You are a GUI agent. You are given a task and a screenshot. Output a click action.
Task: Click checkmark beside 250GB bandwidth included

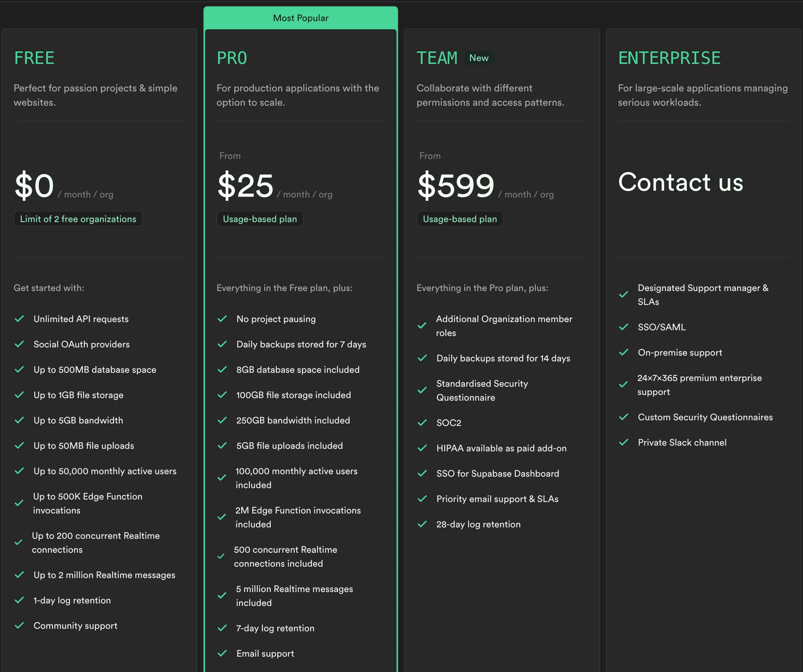222,420
